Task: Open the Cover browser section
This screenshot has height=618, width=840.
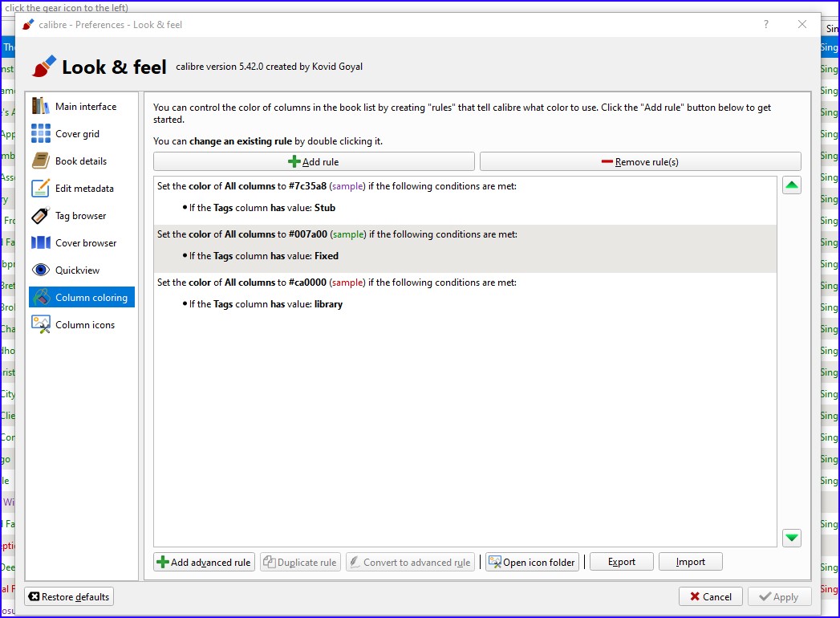Action: [81, 243]
